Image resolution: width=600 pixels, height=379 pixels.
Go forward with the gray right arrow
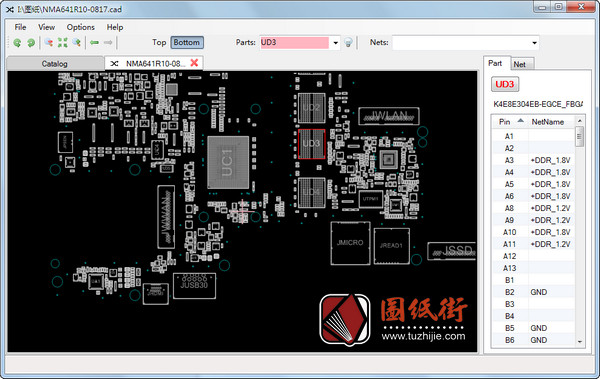(x=108, y=42)
